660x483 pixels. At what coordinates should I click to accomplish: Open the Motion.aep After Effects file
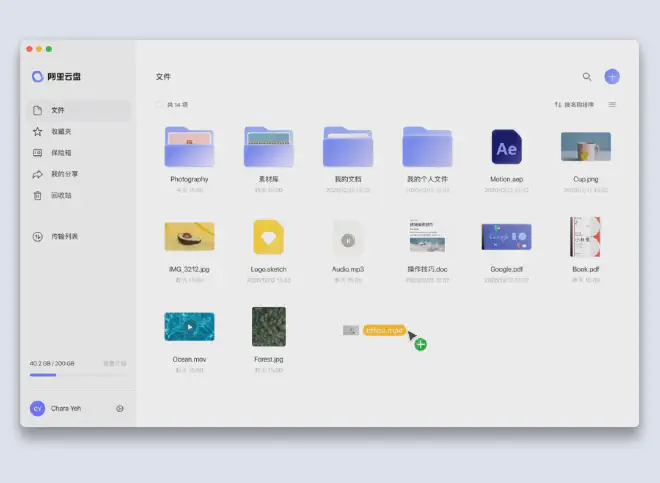point(506,148)
